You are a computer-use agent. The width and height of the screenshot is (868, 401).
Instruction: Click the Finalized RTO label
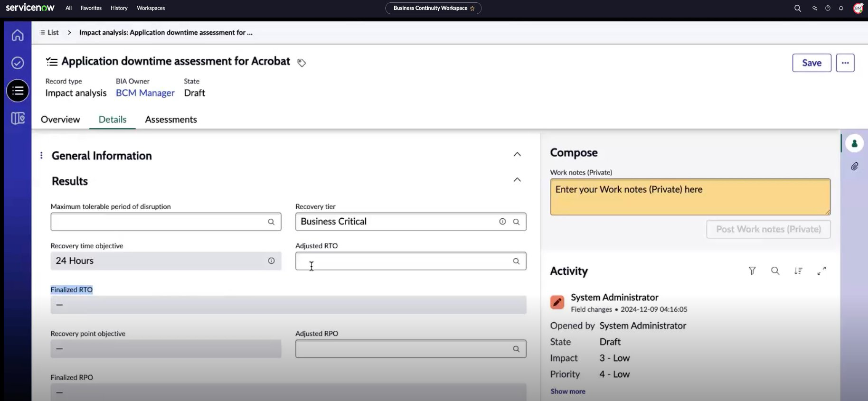coord(72,289)
